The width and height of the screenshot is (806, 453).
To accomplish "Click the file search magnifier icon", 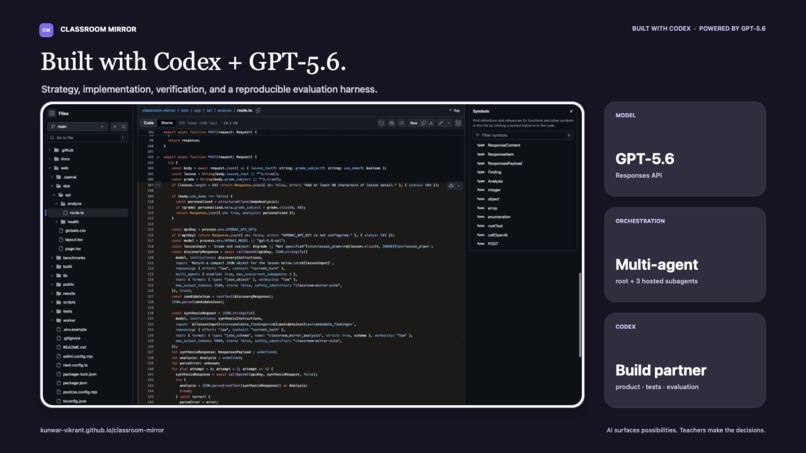I will click(124, 126).
